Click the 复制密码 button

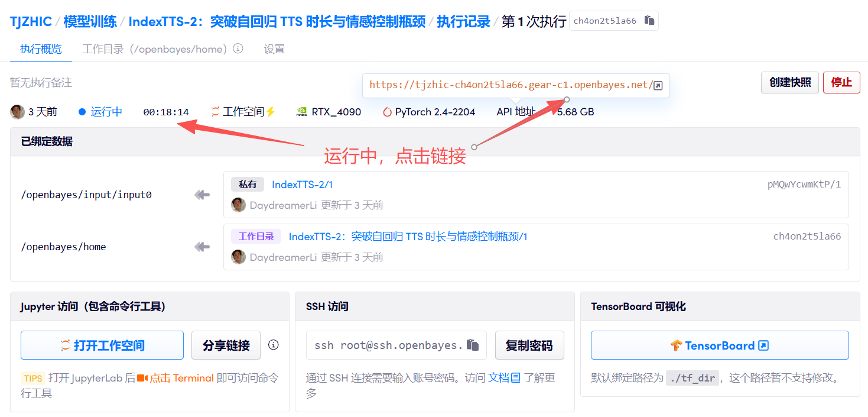529,345
